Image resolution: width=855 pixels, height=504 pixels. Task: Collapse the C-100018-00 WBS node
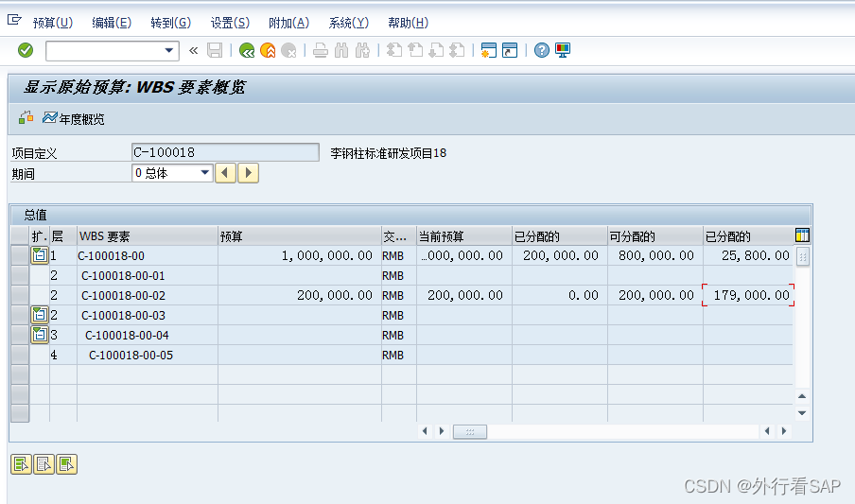pyautogui.click(x=40, y=255)
